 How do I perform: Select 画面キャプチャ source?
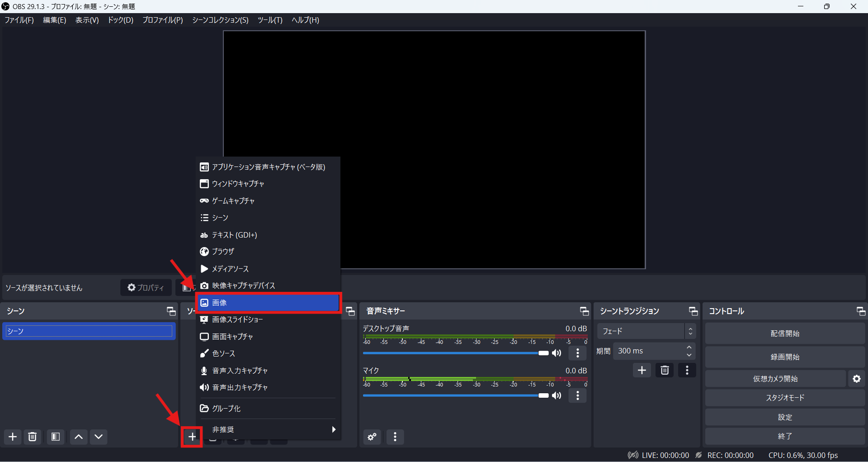click(x=268, y=337)
